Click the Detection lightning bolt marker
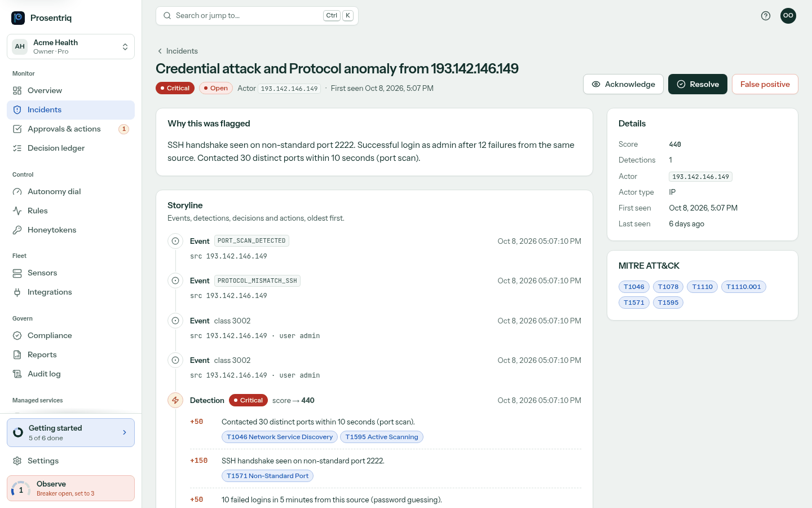The height and width of the screenshot is (508, 812). click(175, 400)
